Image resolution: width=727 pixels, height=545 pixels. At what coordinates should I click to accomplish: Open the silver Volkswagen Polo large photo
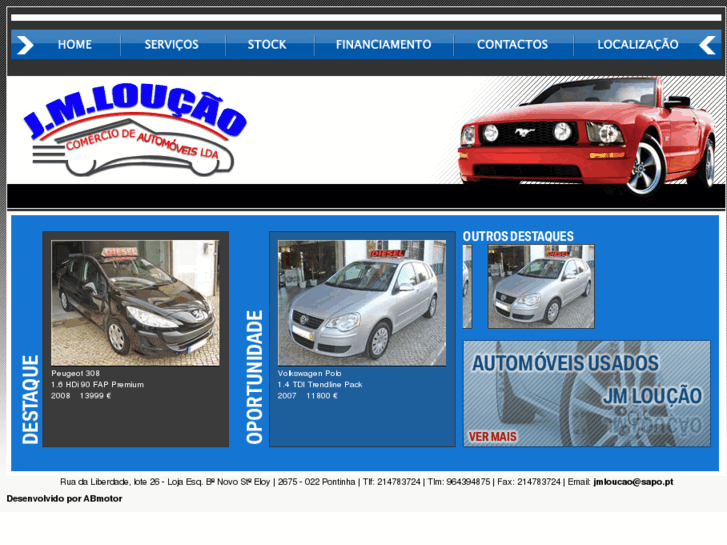point(362,303)
